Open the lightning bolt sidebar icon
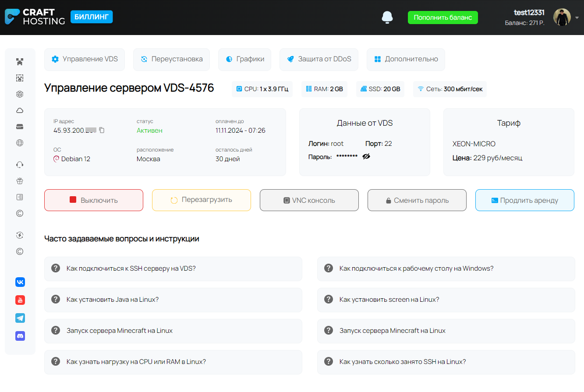Image resolution: width=584 pixels, height=392 pixels. coord(20,235)
